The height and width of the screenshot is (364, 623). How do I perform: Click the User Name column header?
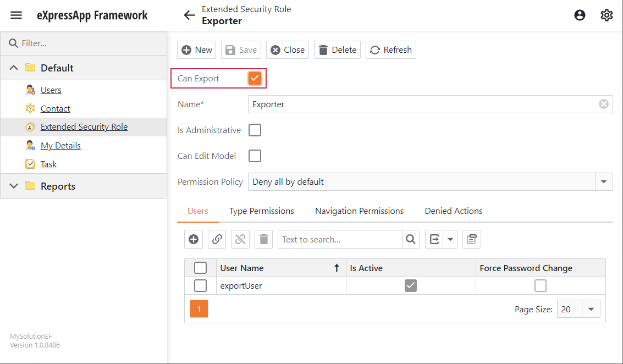coord(281,268)
